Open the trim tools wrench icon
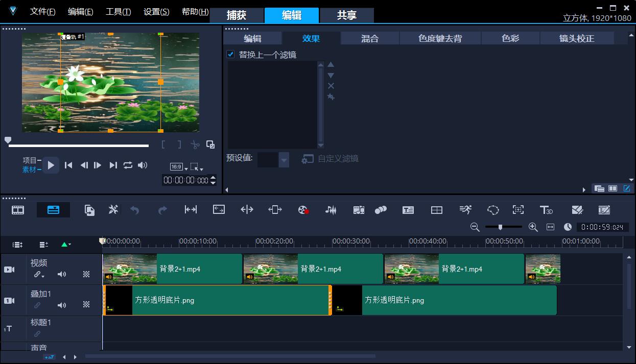Image resolution: width=636 pixels, height=364 pixels. click(113, 210)
